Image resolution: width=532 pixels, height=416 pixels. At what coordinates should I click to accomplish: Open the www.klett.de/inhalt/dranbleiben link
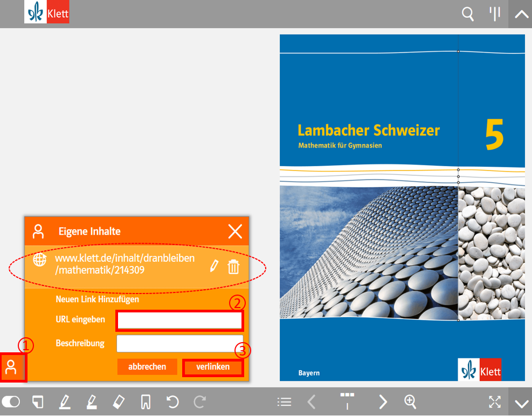click(125, 264)
